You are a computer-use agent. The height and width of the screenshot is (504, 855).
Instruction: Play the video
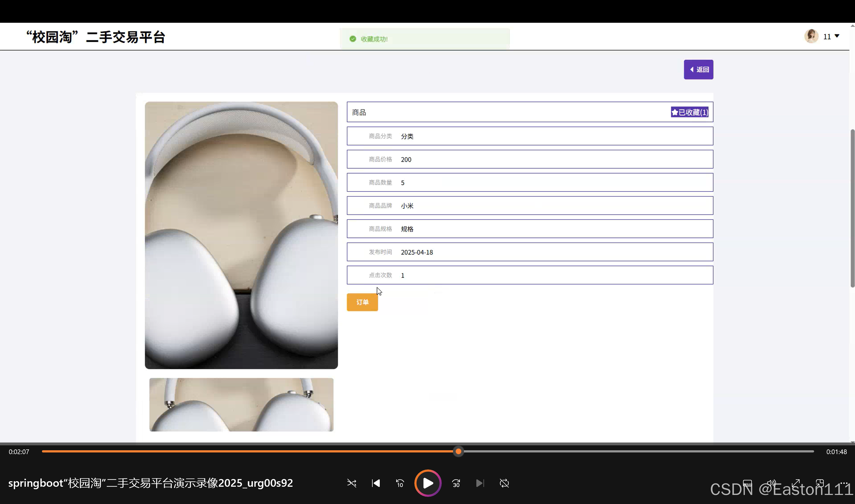428,483
